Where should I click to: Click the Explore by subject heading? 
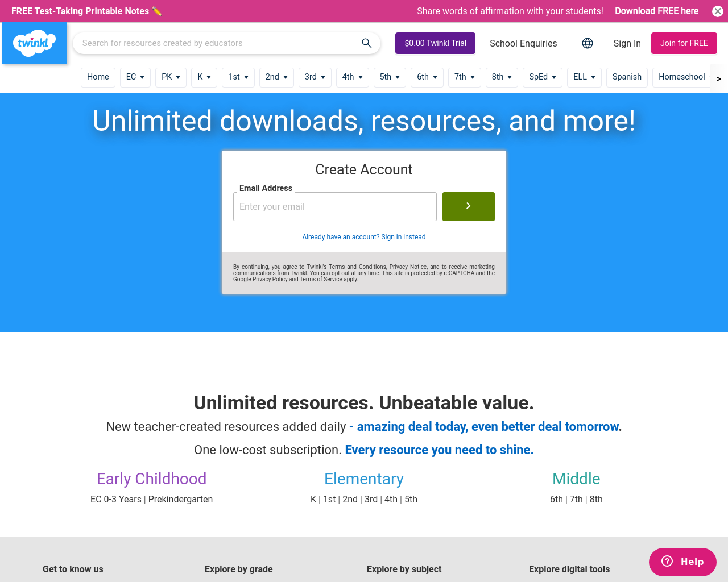click(x=404, y=569)
